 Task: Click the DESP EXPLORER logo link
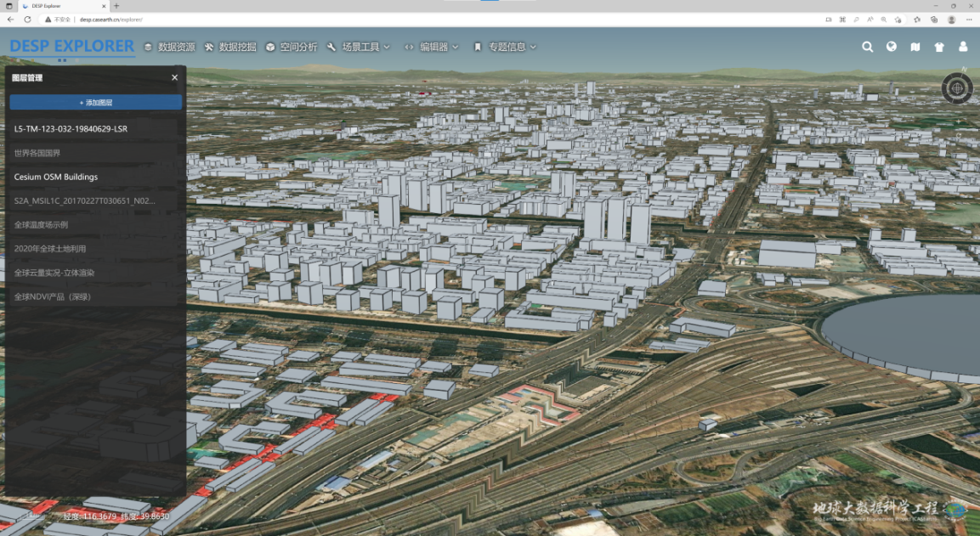[72, 47]
